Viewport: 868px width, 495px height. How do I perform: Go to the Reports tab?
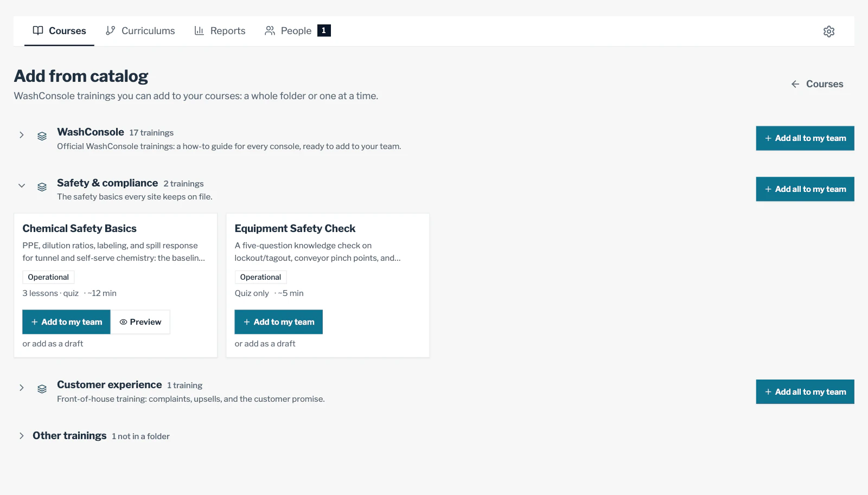pos(220,31)
